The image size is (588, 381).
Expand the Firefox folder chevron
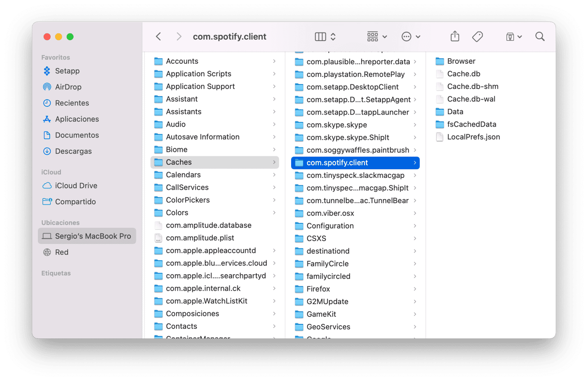pyautogui.click(x=415, y=289)
